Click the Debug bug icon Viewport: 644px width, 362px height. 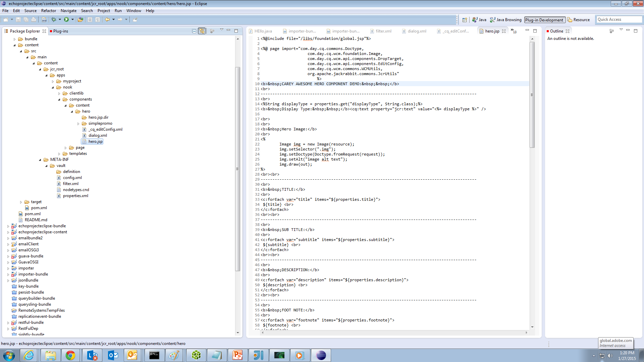(x=53, y=20)
